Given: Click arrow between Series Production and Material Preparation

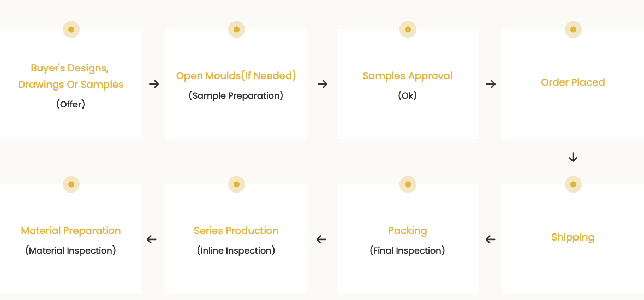Looking at the screenshot, I should [152, 239].
